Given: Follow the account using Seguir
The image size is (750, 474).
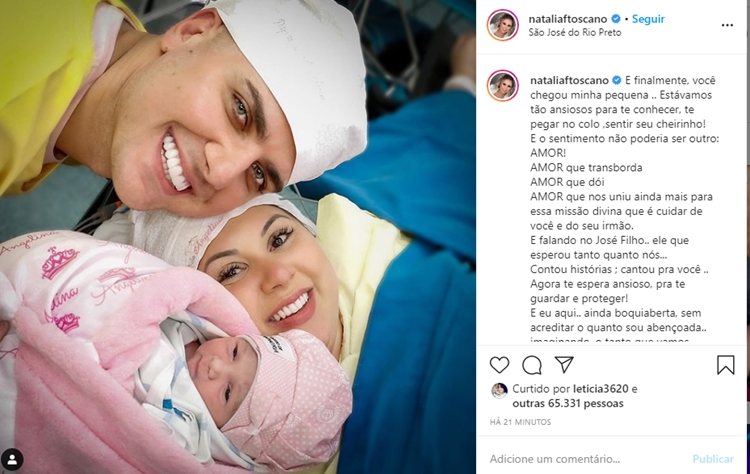Looking at the screenshot, I should click(648, 19).
